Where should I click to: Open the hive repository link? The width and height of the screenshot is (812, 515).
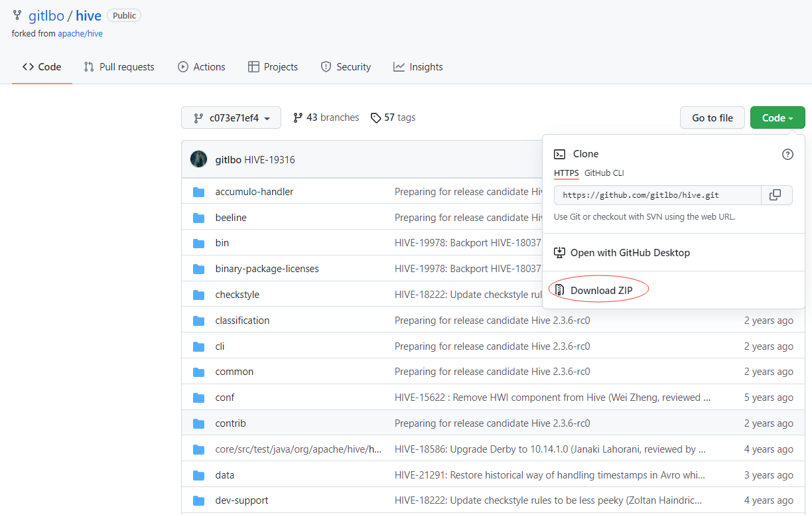[88, 16]
